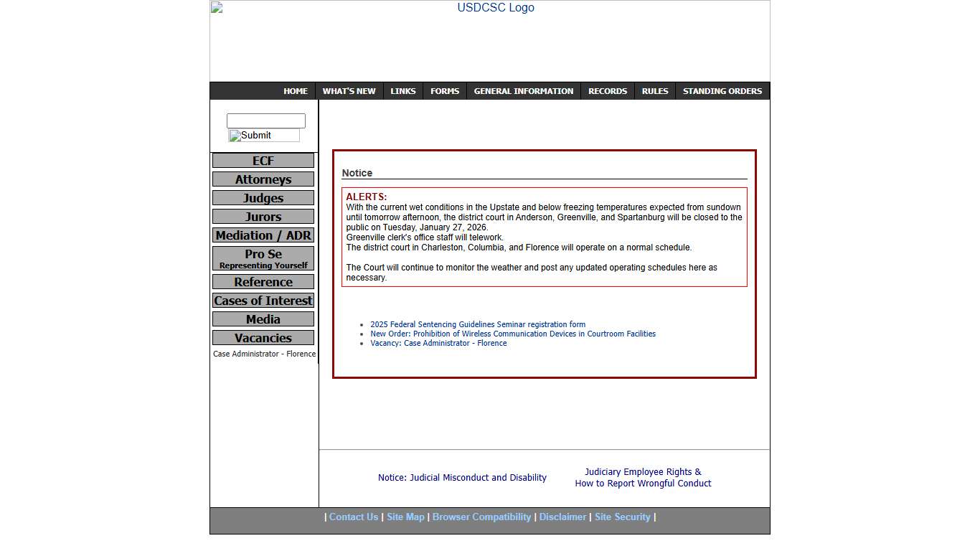Open the Pro Se Representing Yourself page
The width and height of the screenshot is (980, 551).
(x=263, y=258)
